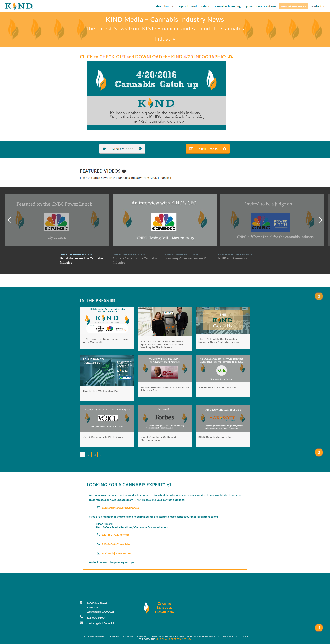Click phone icon beside 323-650-7117 office number

pos(98,534)
